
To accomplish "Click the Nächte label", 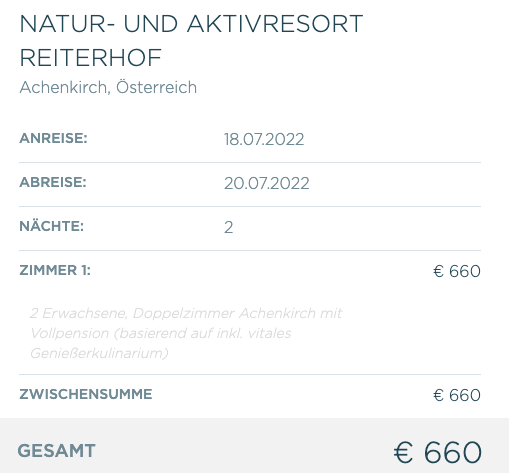I will pos(51,226).
